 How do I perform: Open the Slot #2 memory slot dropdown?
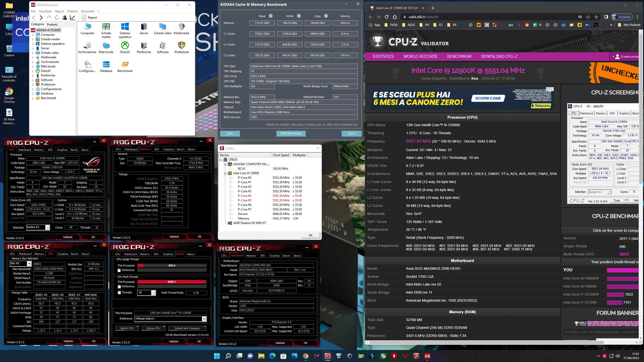pyautogui.click(x=29, y=263)
